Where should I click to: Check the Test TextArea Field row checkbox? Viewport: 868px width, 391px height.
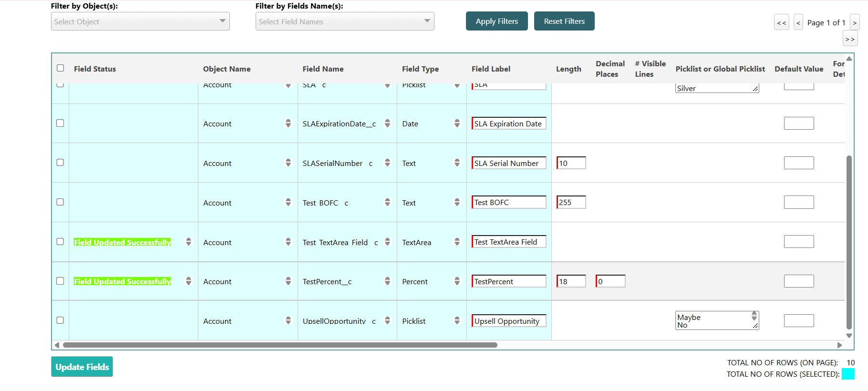point(60,242)
